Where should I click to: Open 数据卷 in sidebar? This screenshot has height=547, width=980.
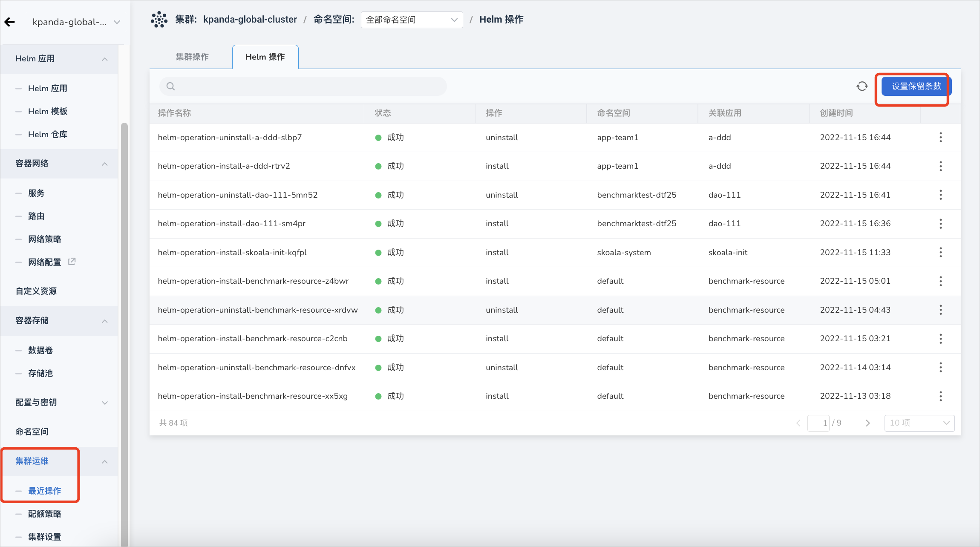40,351
